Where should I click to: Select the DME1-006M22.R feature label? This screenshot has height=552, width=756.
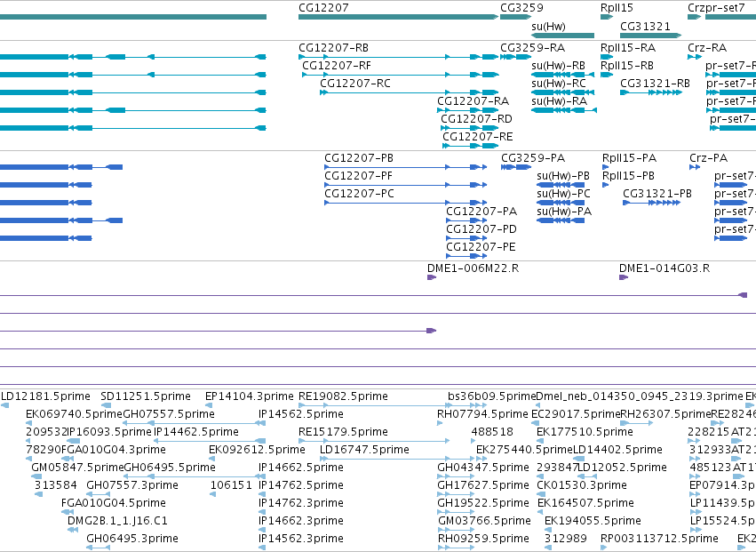[x=473, y=268]
